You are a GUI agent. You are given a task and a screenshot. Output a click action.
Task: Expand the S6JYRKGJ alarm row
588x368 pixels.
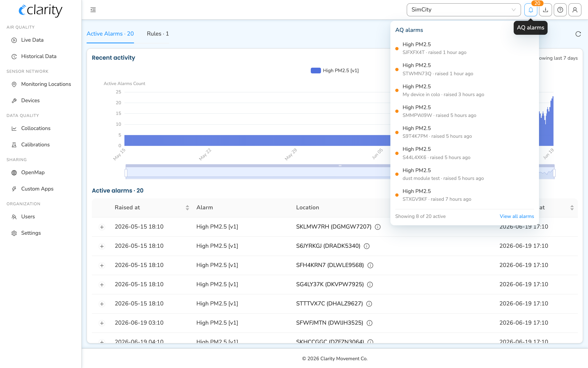102,246
